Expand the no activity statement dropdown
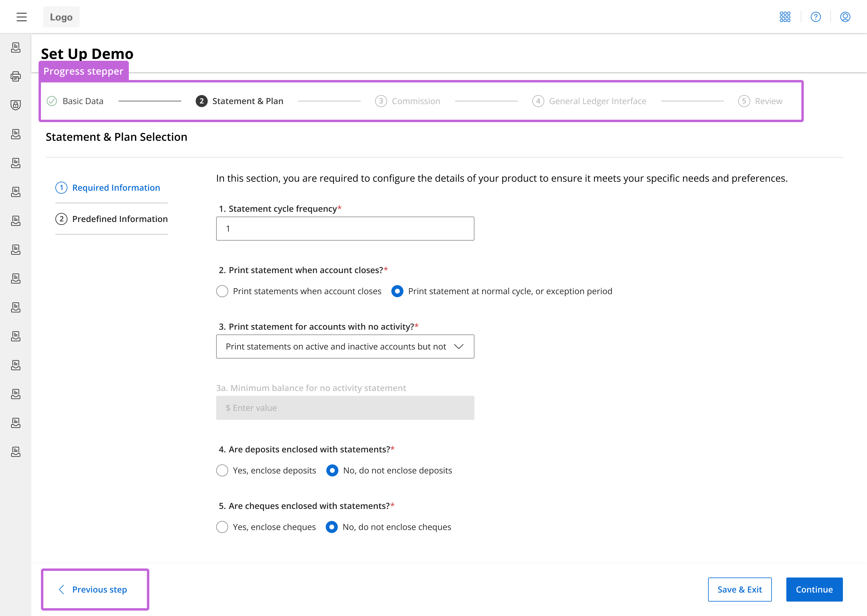The height and width of the screenshot is (616, 867). coord(458,346)
